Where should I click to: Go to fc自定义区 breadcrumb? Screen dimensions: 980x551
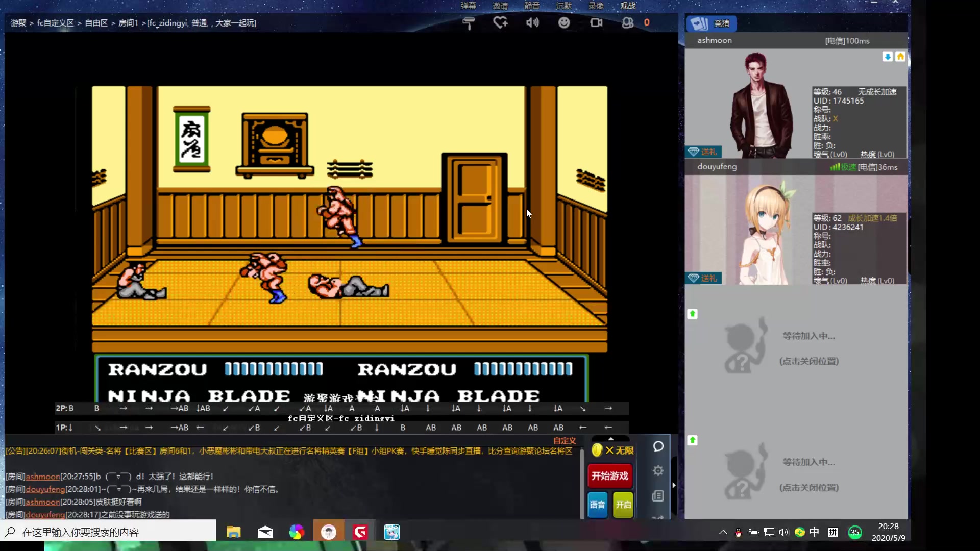click(56, 23)
